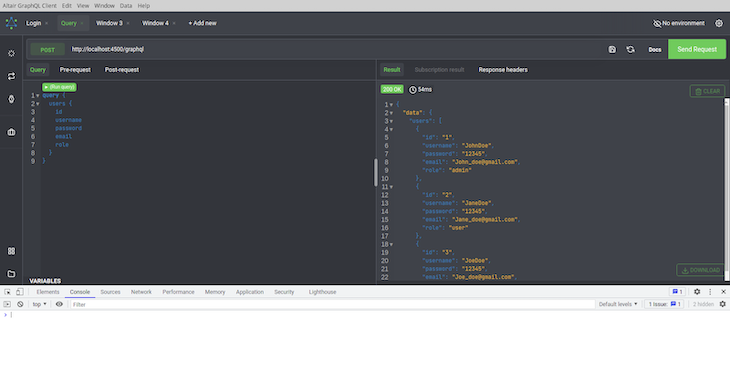Close the Query window tab

pyautogui.click(x=82, y=23)
